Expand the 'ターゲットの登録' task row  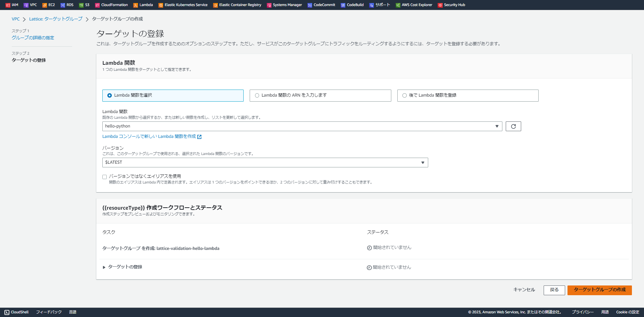tap(104, 267)
